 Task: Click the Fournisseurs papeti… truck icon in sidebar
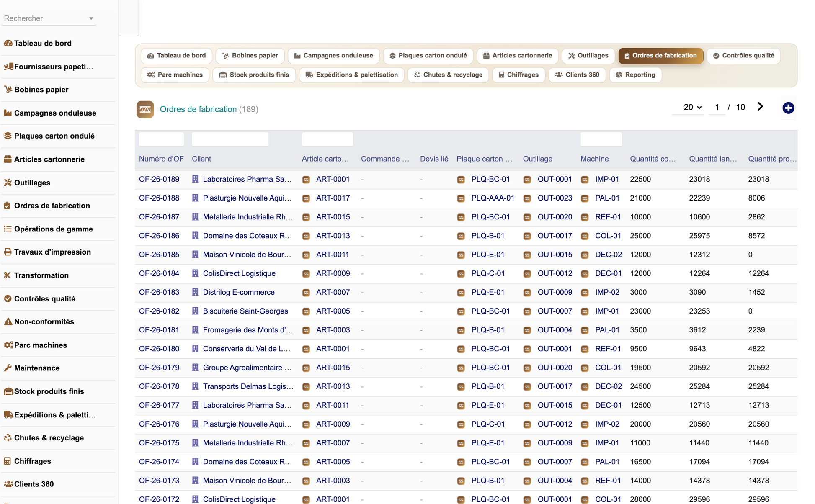pyautogui.click(x=8, y=67)
